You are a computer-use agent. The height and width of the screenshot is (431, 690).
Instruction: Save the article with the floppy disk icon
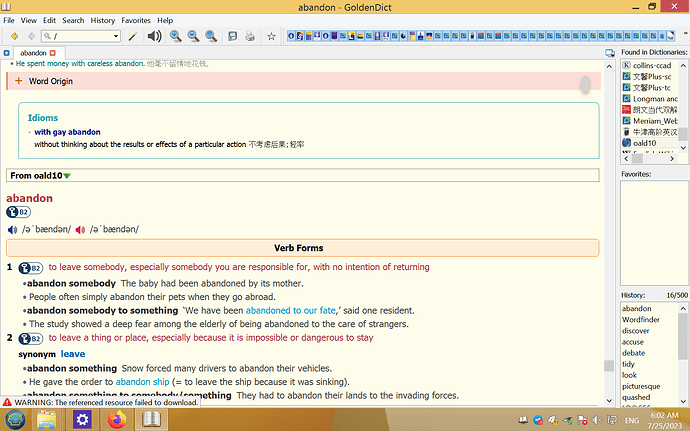[232, 36]
